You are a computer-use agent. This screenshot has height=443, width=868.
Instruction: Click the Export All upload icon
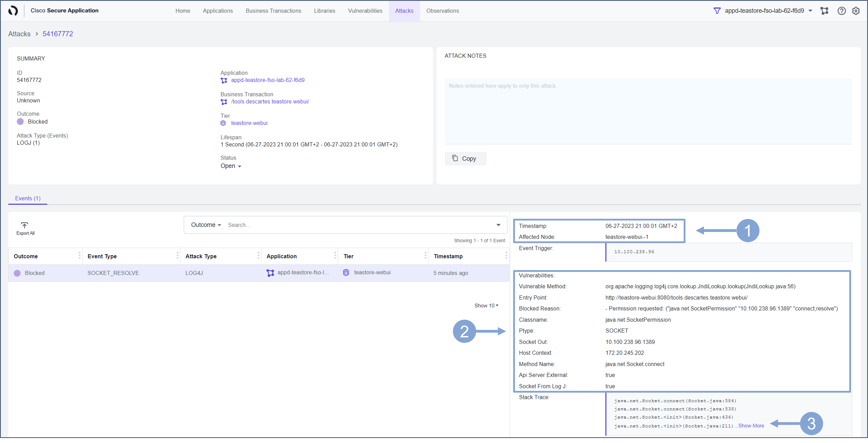click(25, 225)
